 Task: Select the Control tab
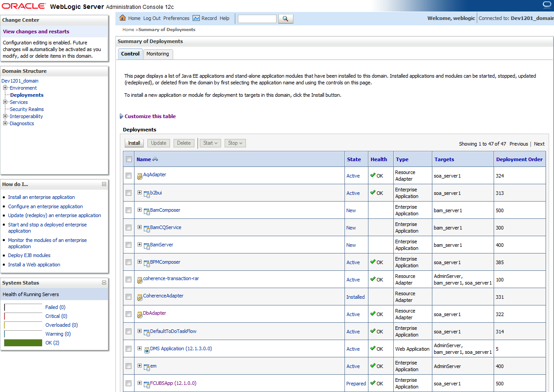point(130,54)
